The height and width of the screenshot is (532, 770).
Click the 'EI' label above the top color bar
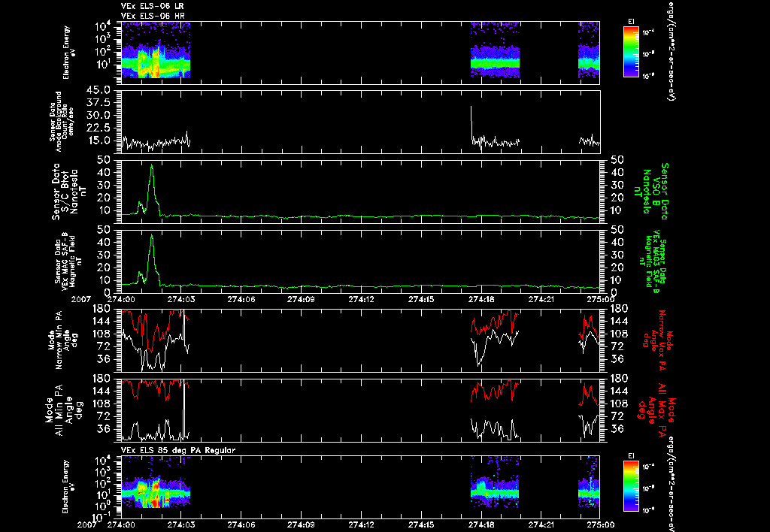pos(631,22)
